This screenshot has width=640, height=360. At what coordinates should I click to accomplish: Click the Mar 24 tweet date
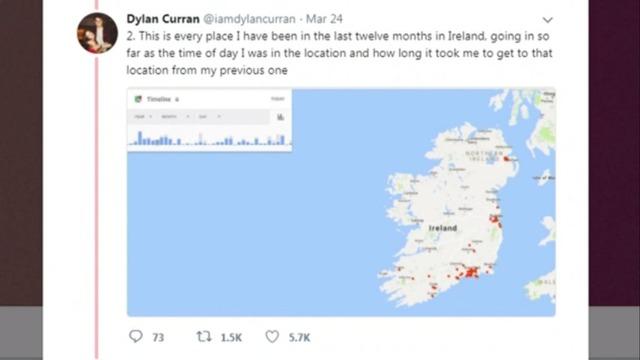324,19
